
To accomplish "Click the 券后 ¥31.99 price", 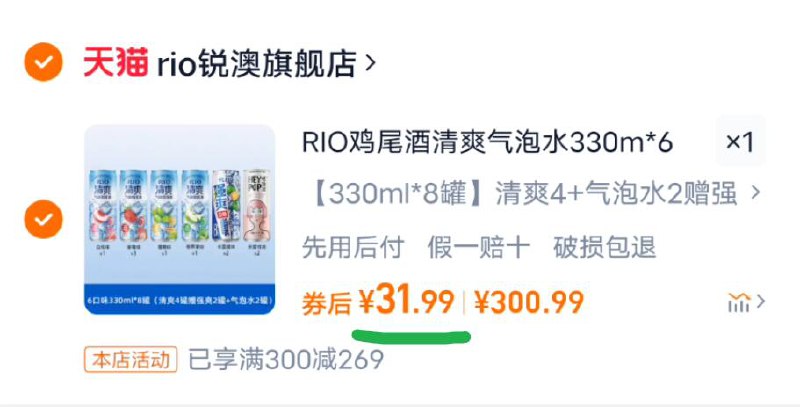I will (x=378, y=301).
